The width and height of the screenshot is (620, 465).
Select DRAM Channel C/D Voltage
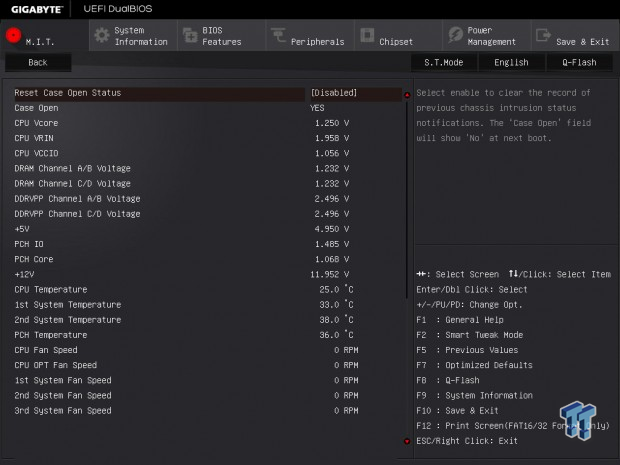pos(72,183)
